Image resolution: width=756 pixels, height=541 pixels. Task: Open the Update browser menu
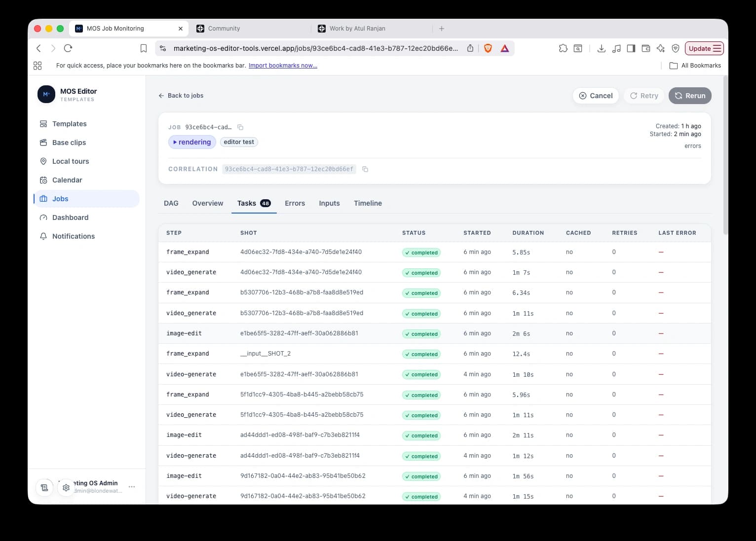(704, 48)
